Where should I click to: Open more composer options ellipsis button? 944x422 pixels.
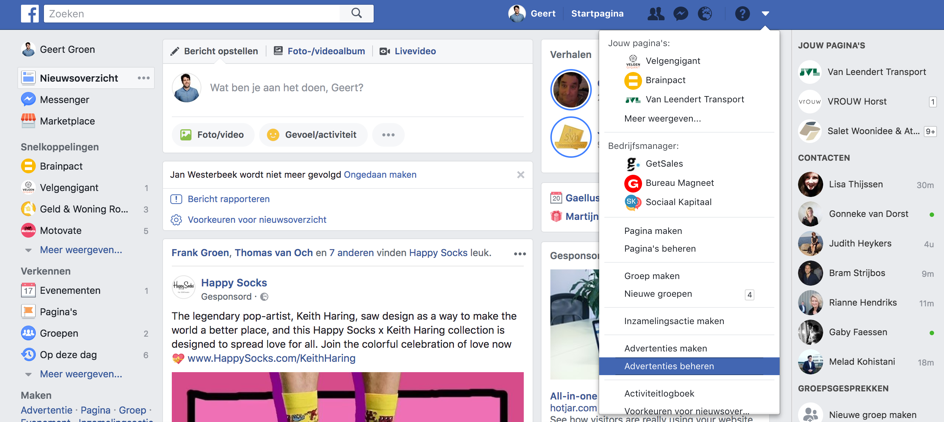(x=388, y=135)
